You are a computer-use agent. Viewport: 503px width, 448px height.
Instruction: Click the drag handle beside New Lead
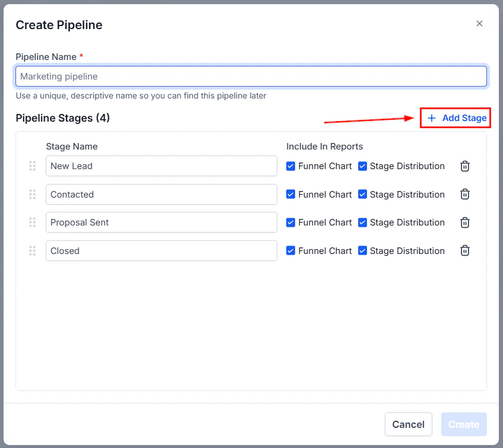click(33, 166)
